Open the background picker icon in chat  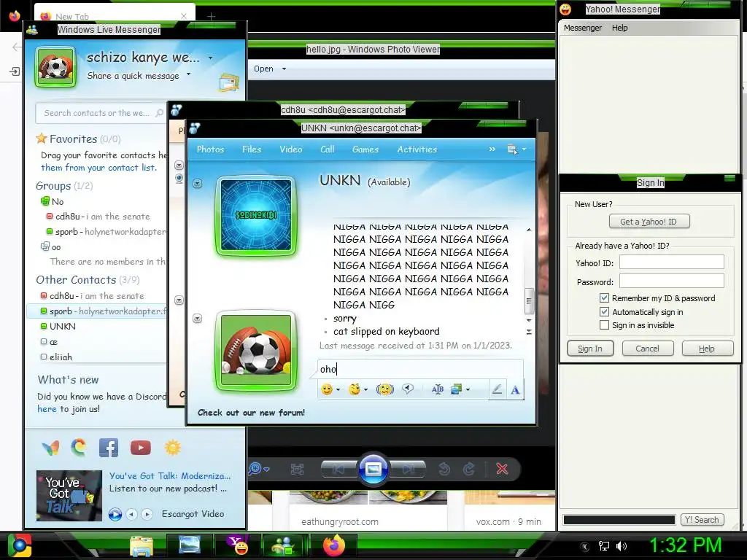457,389
